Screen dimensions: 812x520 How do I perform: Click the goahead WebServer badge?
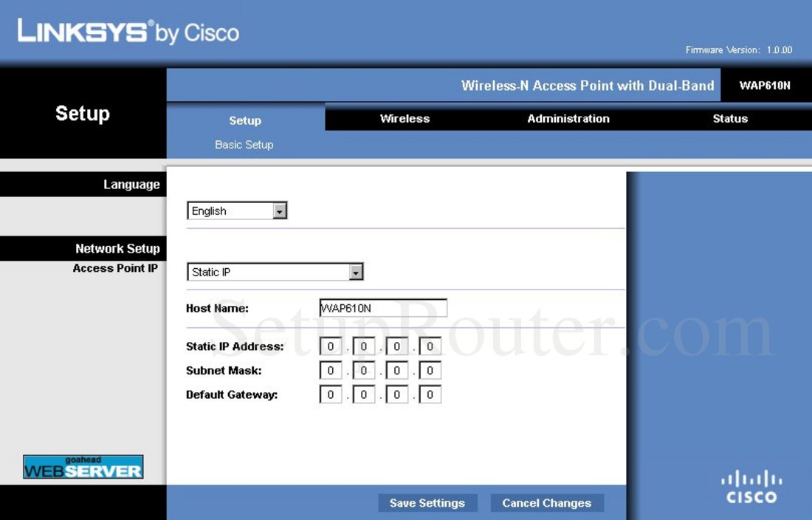83,465
